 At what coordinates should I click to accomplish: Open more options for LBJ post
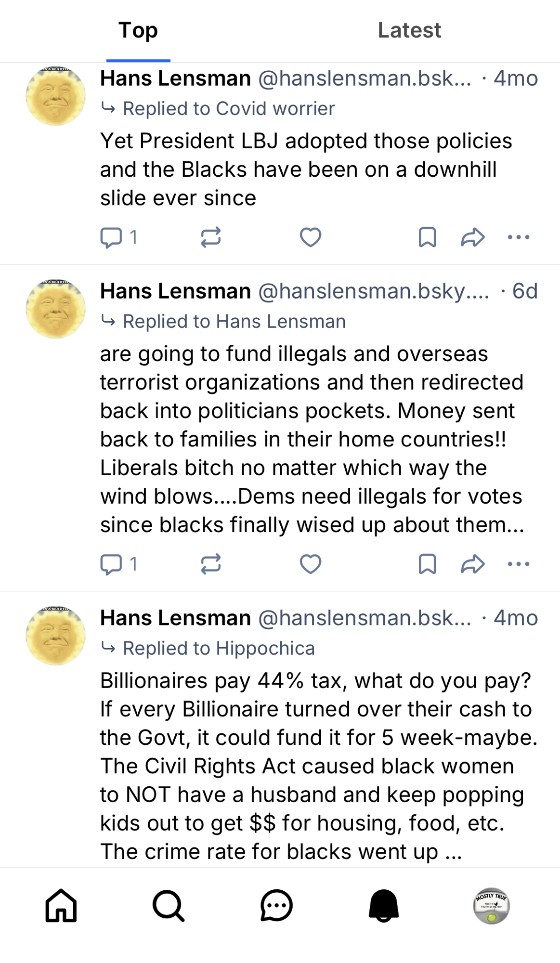(519, 237)
